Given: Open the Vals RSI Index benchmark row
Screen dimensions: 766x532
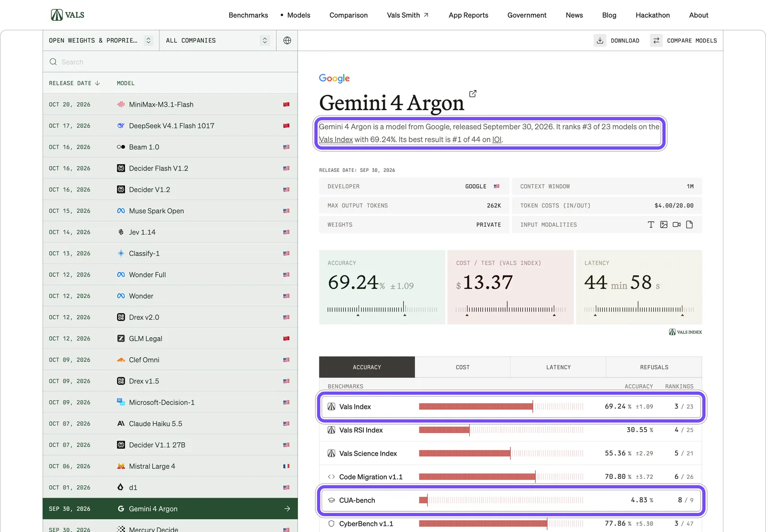Looking at the screenshot, I should tap(510, 430).
